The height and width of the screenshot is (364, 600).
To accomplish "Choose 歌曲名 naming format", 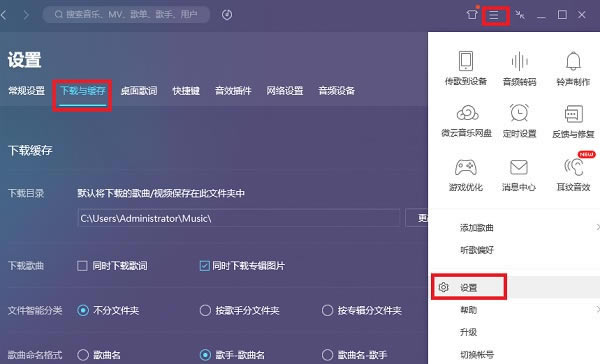I will click(x=83, y=355).
